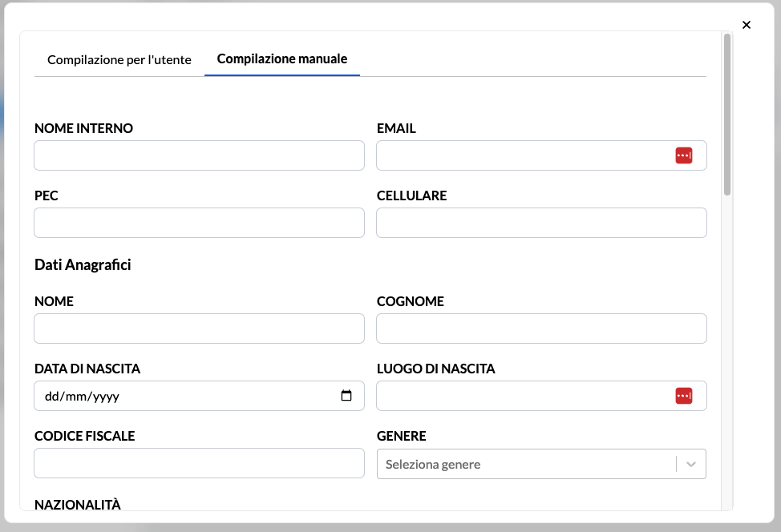Click the password manager icon in Luogo di Nascita
Image resolution: width=781 pixels, height=532 pixels.
[683, 396]
